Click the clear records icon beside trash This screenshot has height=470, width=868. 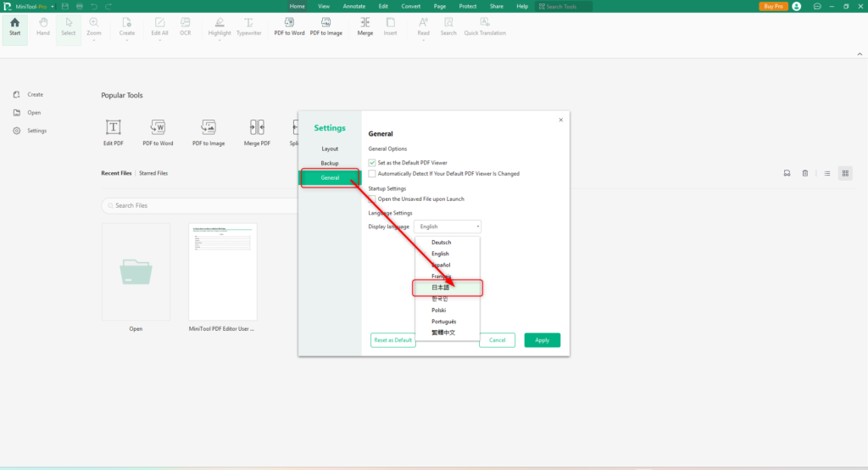787,173
